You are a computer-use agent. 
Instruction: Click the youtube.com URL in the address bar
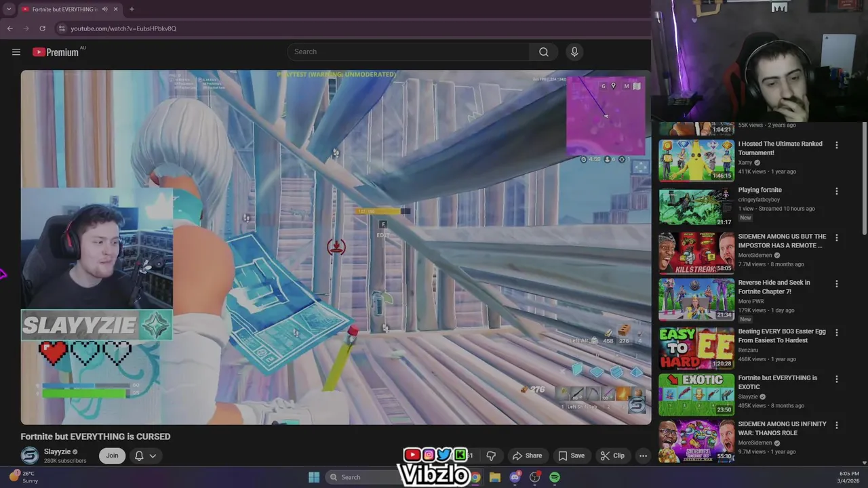tap(123, 28)
